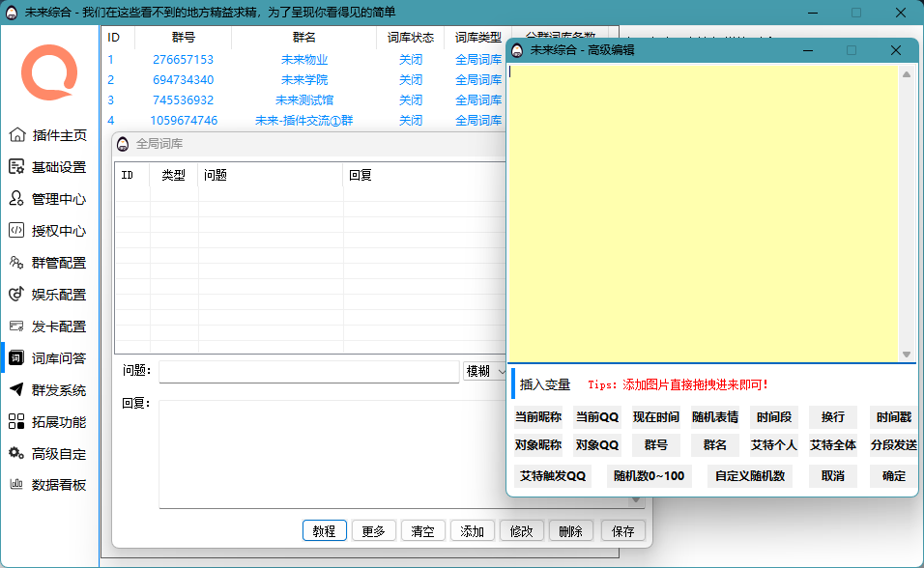Open the 插件主页 sidebar page
The image size is (924, 568).
(49, 134)
